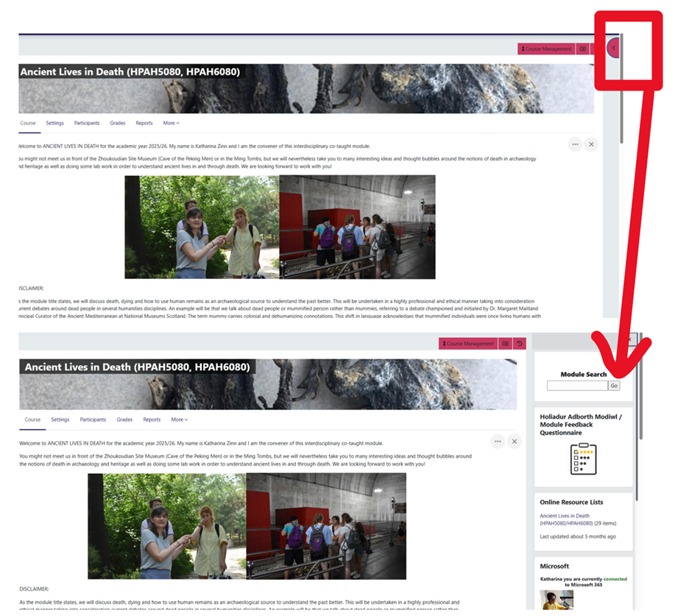Click the lower layout icon beside Course Management

click(505, 344)
